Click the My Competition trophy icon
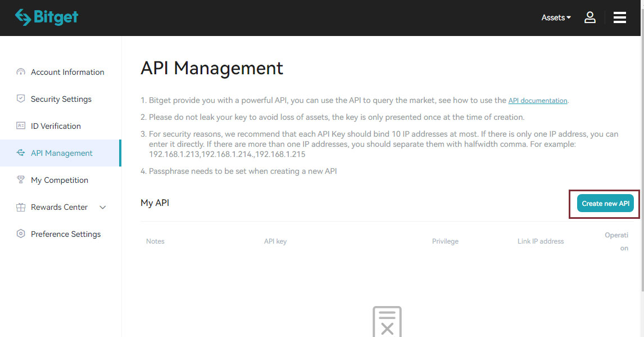The width and height of the screenshot is (644, 337). (x=21, y=179)
